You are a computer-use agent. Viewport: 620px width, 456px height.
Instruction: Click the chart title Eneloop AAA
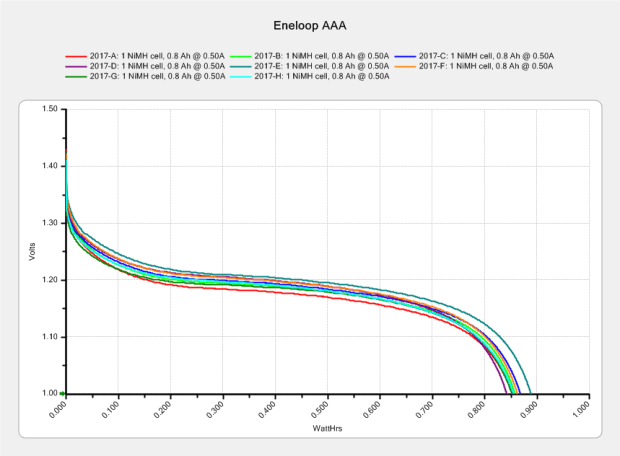pos(310,26)
